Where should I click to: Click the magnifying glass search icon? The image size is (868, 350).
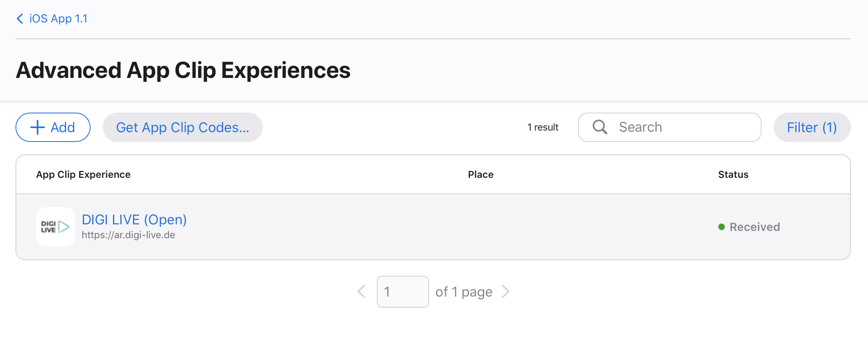point(600,127)
